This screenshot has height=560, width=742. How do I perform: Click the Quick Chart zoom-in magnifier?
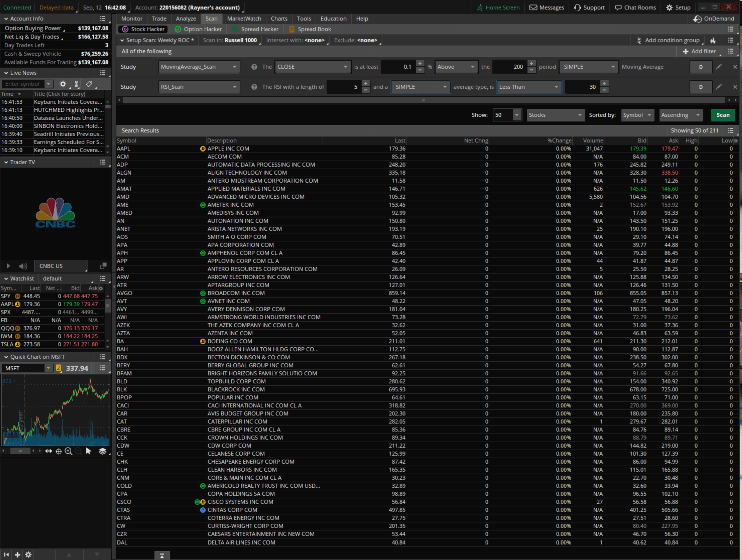click(x=68, y=451)
